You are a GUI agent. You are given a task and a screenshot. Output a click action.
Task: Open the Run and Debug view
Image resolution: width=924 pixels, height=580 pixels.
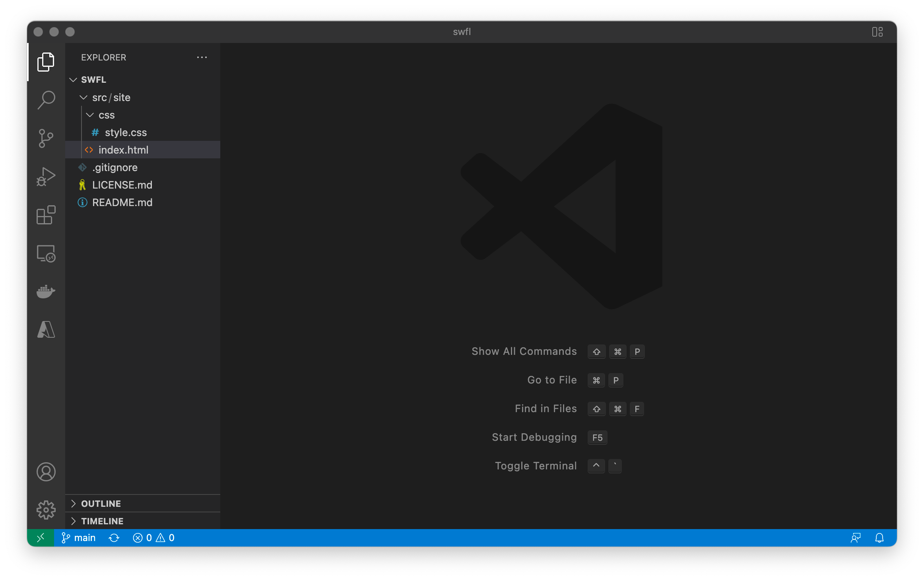(x=46, y=177)
